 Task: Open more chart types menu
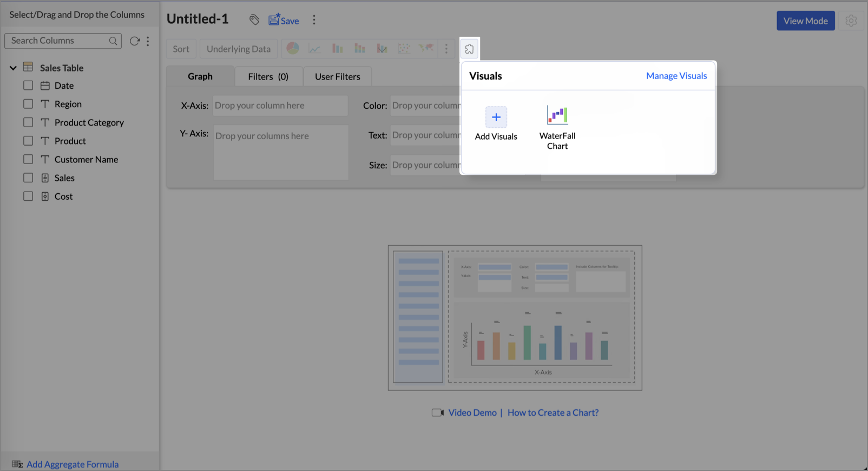446,49
